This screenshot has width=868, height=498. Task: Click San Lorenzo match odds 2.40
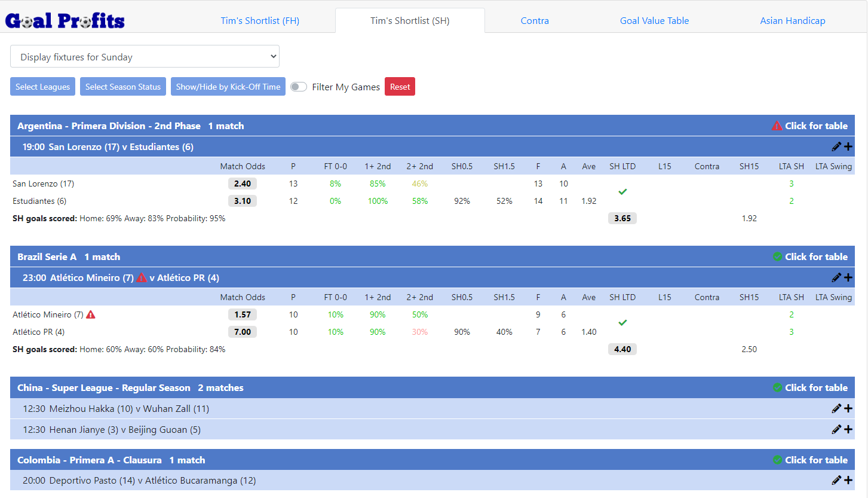click(243, 184)
